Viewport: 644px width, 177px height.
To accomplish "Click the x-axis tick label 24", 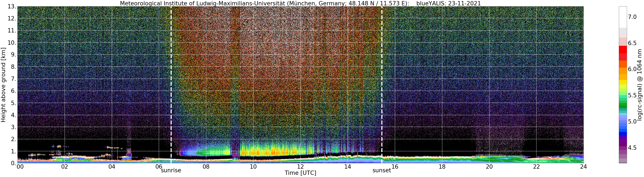I will coord(583,167).
